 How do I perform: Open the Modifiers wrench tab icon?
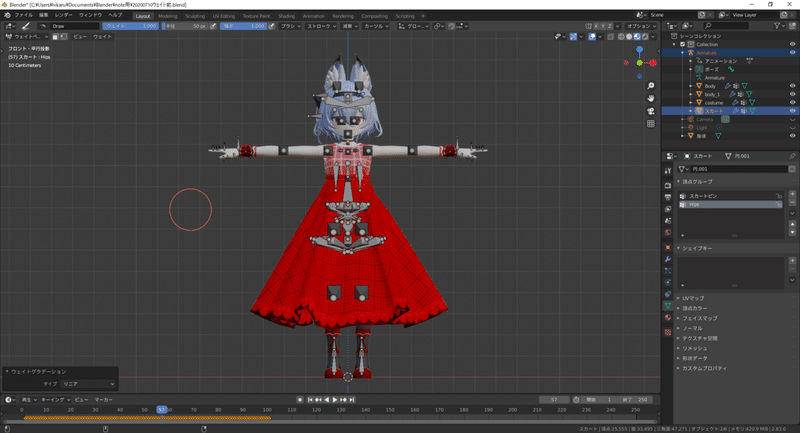(x=668, y=259)
